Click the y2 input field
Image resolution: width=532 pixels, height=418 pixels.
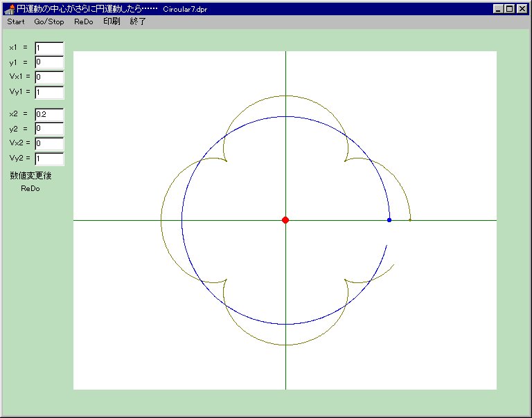pyautogui.click(x=49, y=129)
